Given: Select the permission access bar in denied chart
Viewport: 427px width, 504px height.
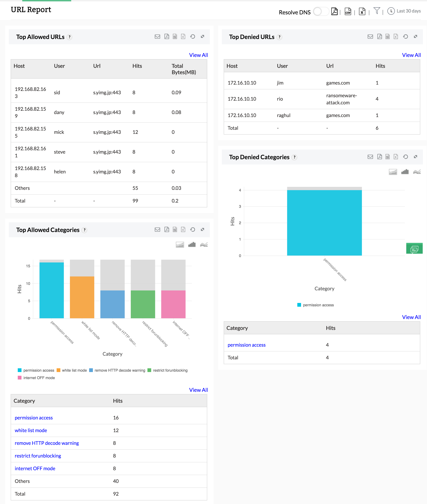Looking at the screenshot, I should 324,223.
